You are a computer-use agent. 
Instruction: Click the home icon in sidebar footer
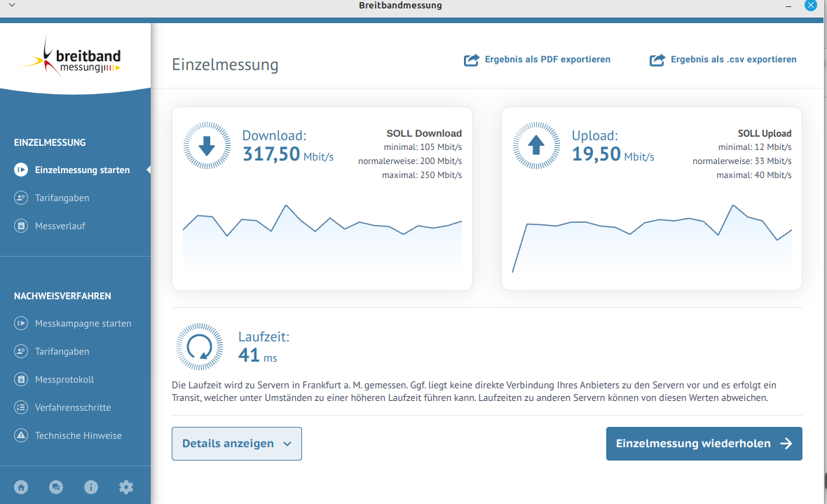coord(21,487)
